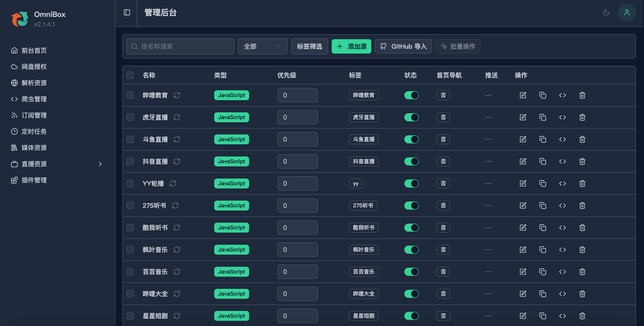The image size is (644, 326).
Task: Focus the 按名称搜索 search field
Action: point(180,46)
